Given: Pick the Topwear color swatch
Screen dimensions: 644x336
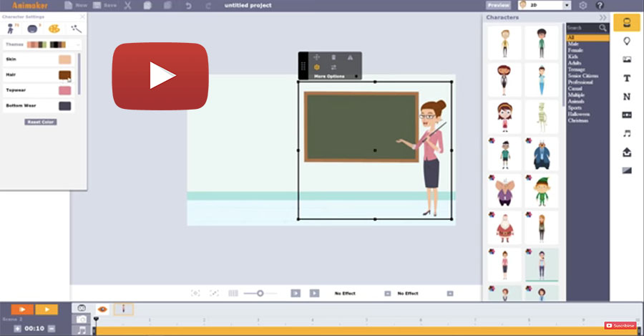Looking at the screenshot, I should tap(64, 90).
